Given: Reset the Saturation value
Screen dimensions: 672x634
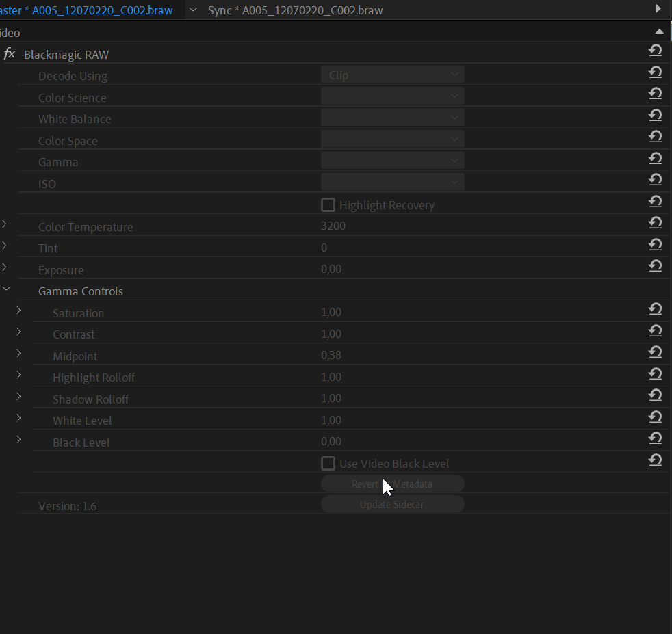Looking at the screenshot, I should (656, 309).
